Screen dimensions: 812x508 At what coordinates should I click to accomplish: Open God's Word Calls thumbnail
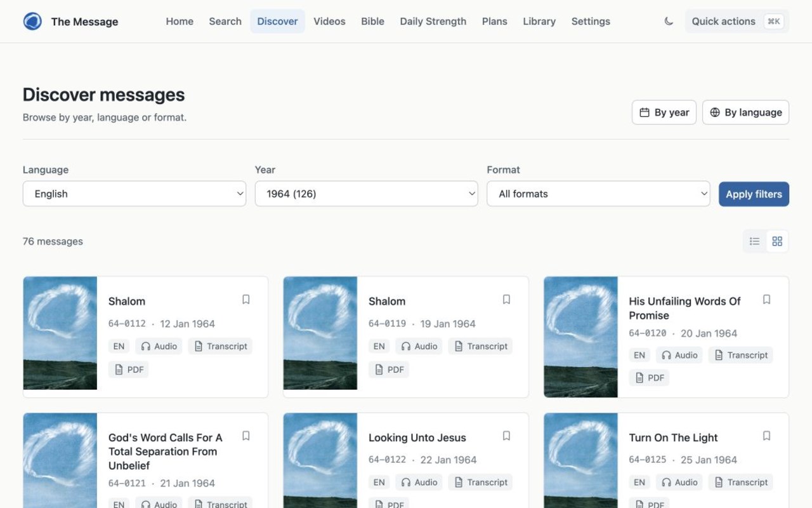tap(60, 461)
